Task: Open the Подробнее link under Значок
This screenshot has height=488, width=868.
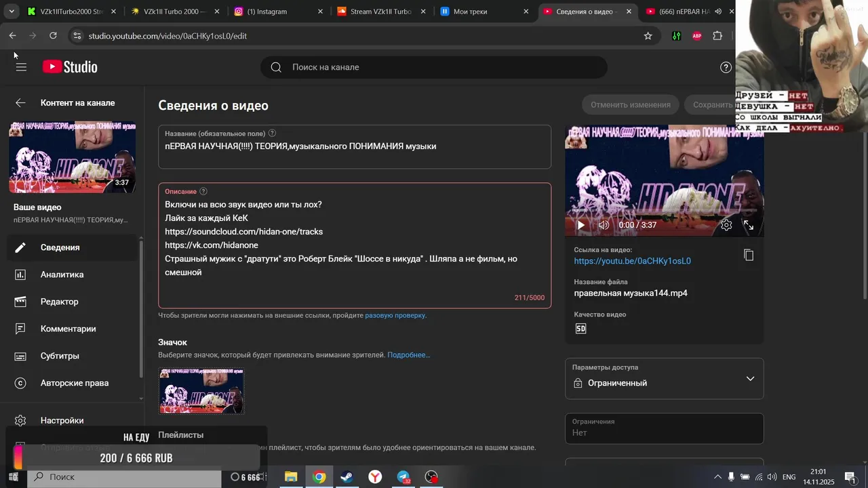Action: tap(408, 355)
